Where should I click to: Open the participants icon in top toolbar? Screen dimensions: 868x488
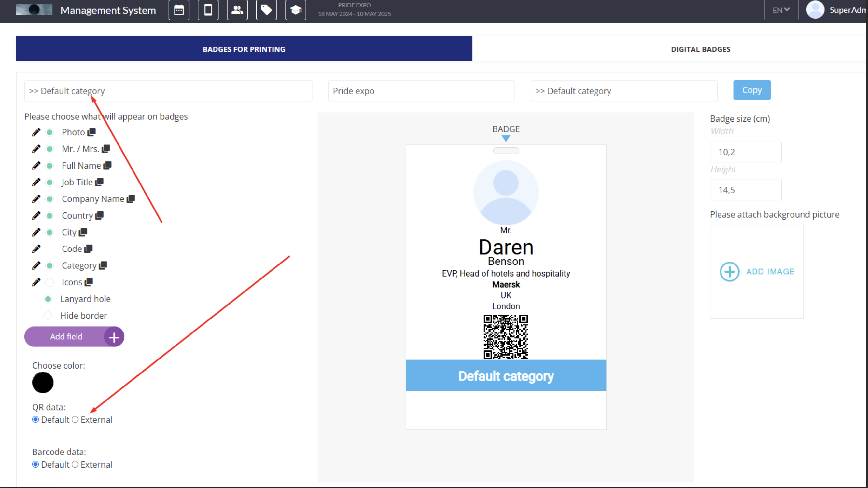coord(237,10)
